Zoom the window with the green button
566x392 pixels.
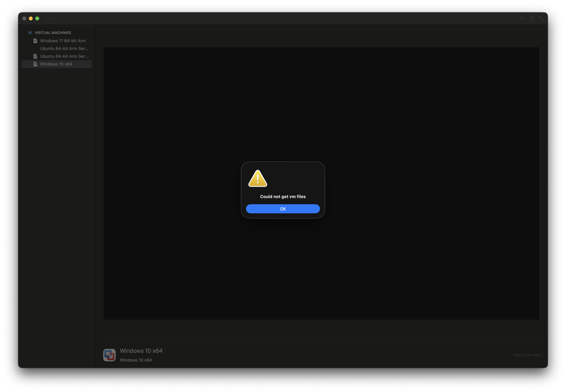pyautogui.click(x=37, y=18)
